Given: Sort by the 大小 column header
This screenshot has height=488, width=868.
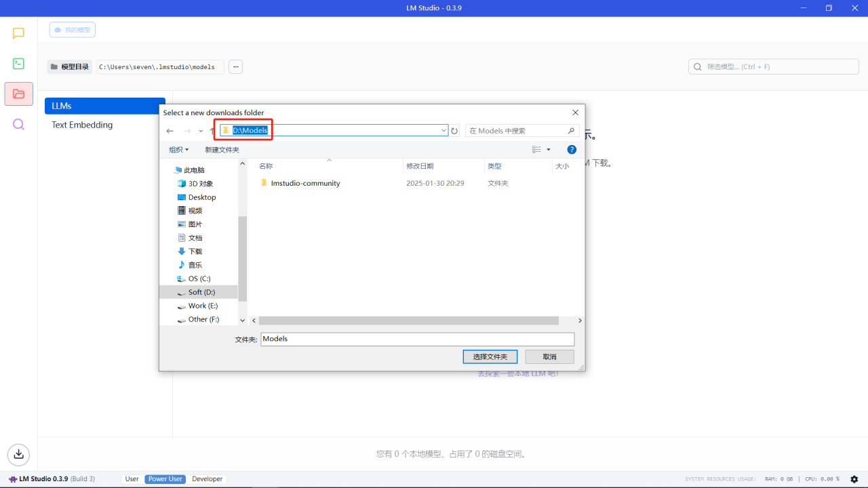Looking at the screenshot, I should [562, 166].
